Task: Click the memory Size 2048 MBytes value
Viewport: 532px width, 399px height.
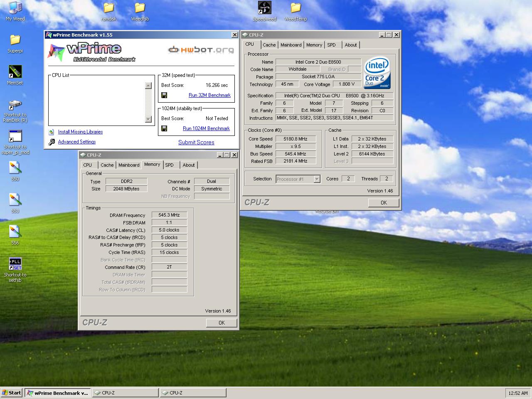Action: point(126,189)
